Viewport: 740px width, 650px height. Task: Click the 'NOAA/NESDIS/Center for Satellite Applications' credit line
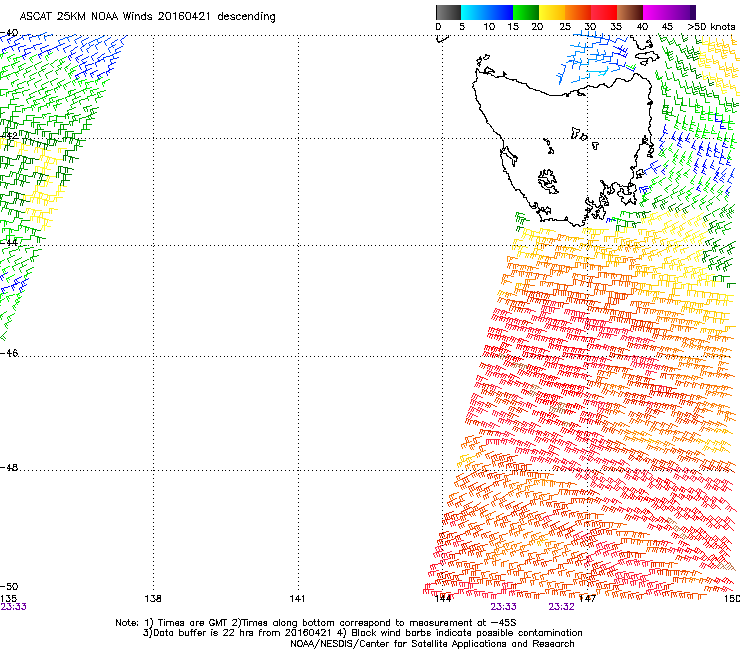[x=432, y=644]
